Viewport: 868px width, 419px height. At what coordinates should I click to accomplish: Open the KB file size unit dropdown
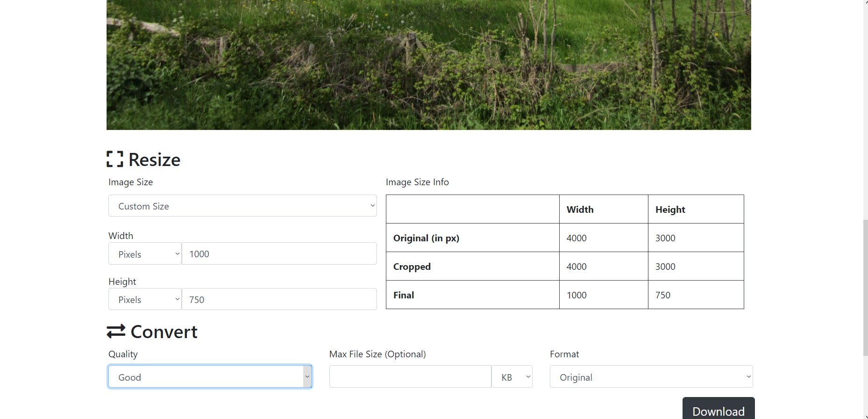pyautogui.click(x=512, y=377)
